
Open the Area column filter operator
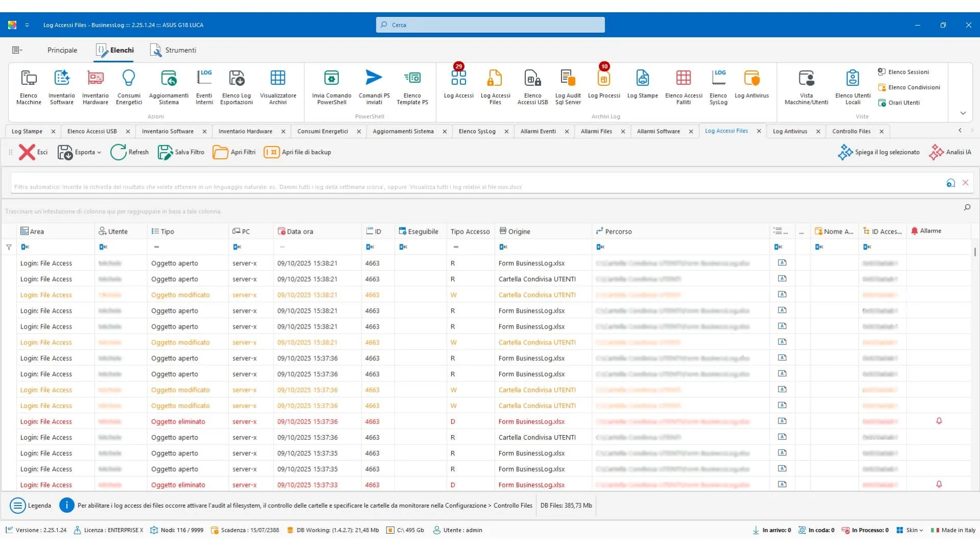25,247
